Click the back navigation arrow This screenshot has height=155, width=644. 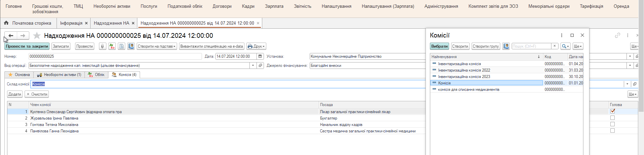[x=11, y=35]
